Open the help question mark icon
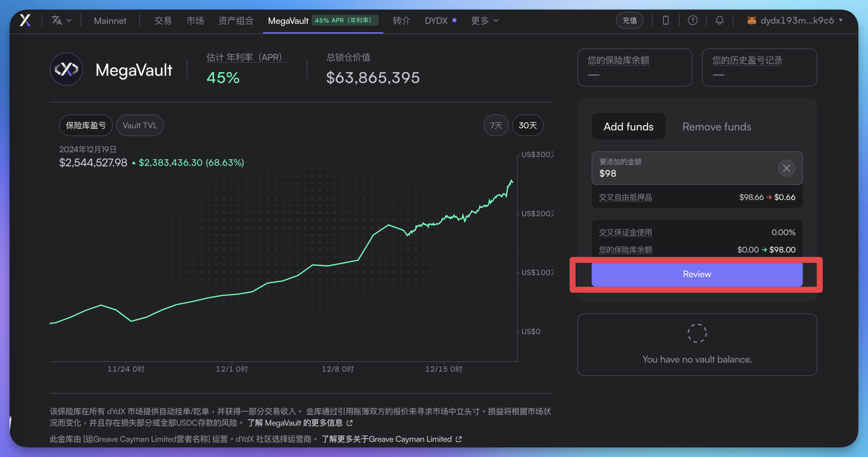 pyautogui.click(x=692, y=20)
